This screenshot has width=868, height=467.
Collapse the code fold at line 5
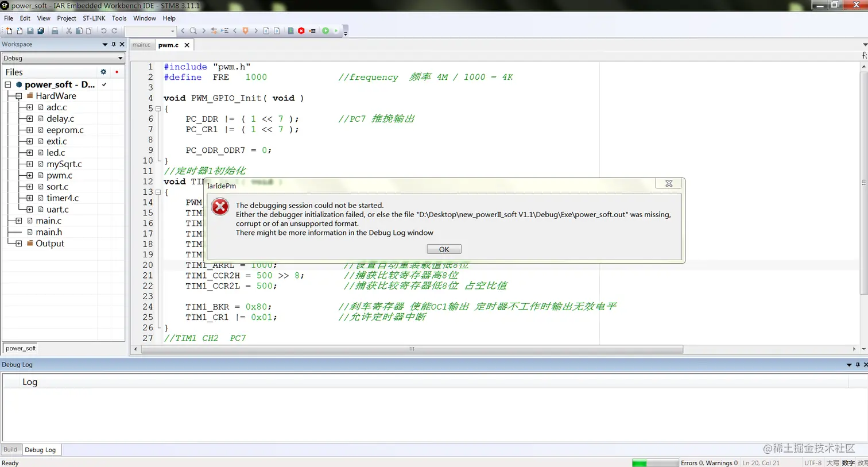pyautogui.click(x=158, y=109)
